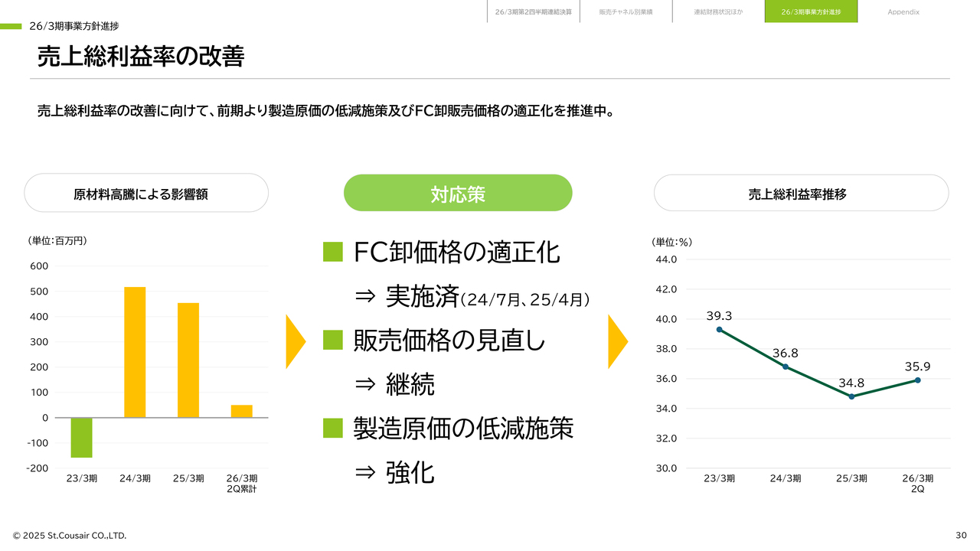Click green square bullet beside 販売価格の見直し
This screenshot has height=551, width=980.
pyautogui.click(x=333, y=340)
